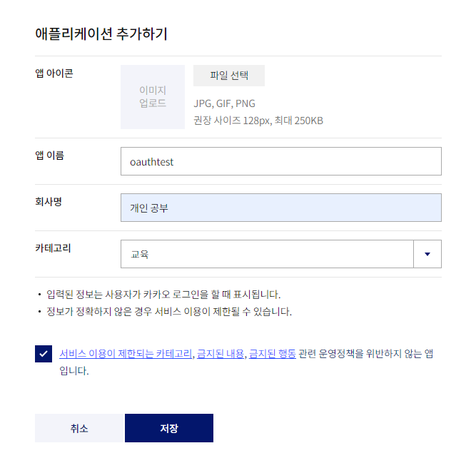This screenshot has width=476, height=473.
Task: Click the 애플리케이션 추가하기 heading
Action: coord(101,34)
